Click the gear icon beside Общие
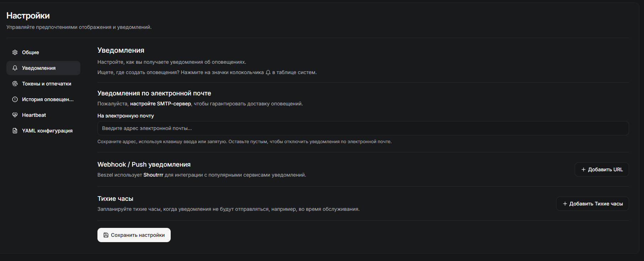 [15, 52]
